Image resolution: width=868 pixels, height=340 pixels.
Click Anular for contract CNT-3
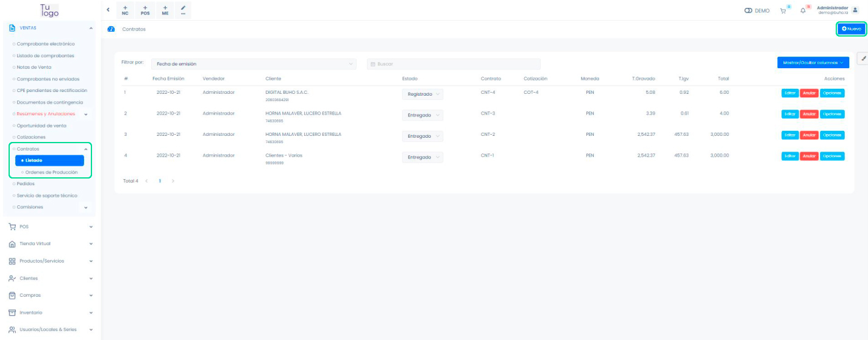[x=809, y=114]
